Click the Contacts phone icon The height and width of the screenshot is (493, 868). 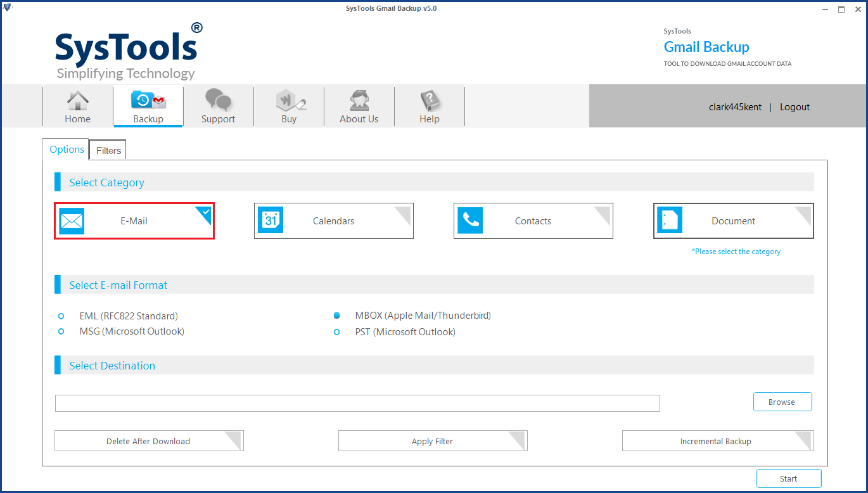[470, 221]
